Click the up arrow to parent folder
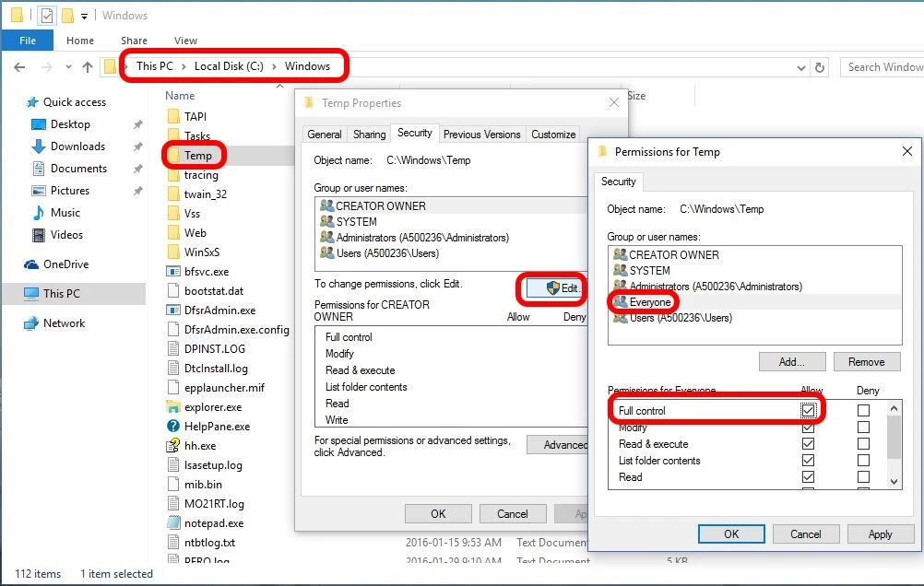The image size is (924, 586). tap(88, 67)
